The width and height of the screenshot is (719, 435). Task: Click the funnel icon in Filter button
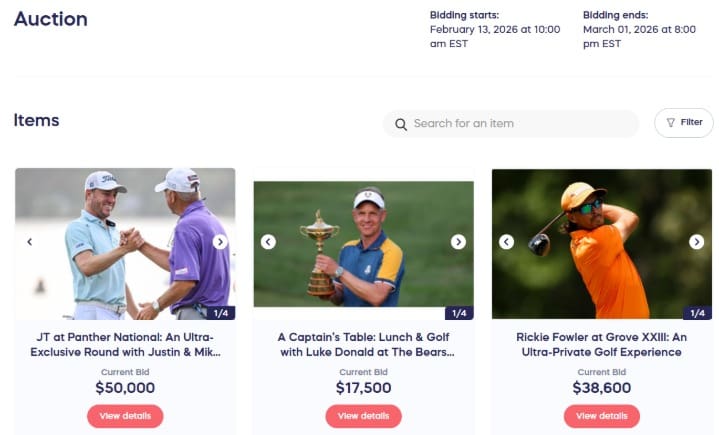(670, 123)
